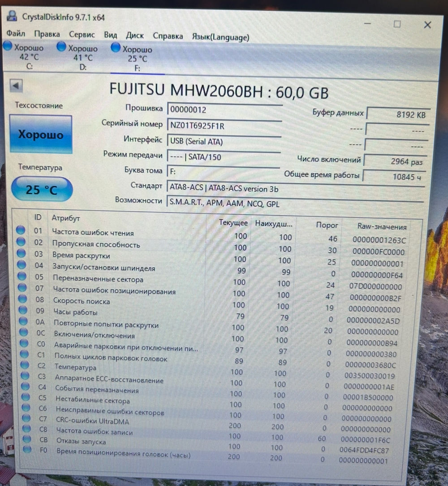
Task: Click status dot for Нестабильные сектора row
Action: click(x=26, y=397)
